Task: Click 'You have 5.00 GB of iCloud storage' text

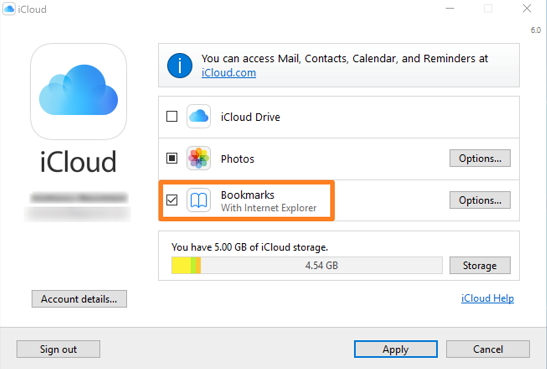Action: tap(250, 247)
